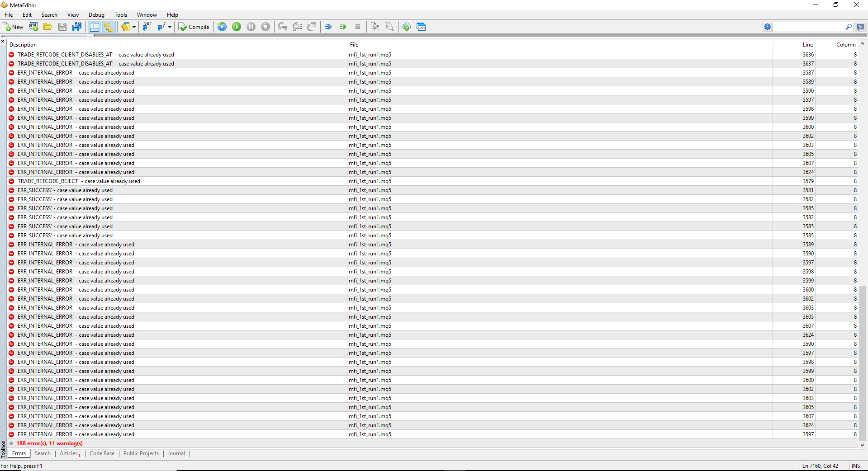The height and width of the screenshot is (471, 868).
Task: Click the Step Into debug icon
Action: [x=283, y=27]
